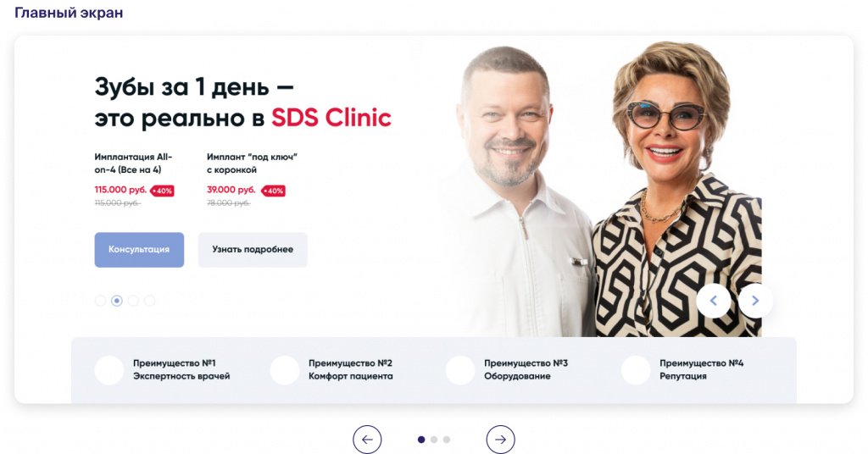
Task: Click the circle icon beside Преимущество №1
Action: tap(109, 370)
